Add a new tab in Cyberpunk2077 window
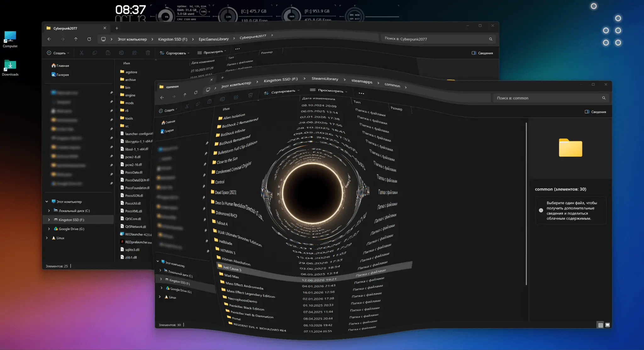 (117, 28)
